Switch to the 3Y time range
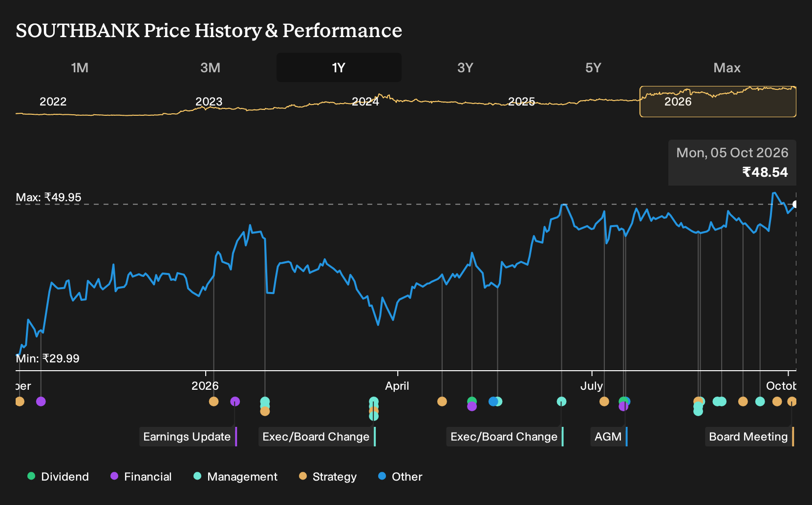Viewport: 812px width, 505px height. point(465,68)
